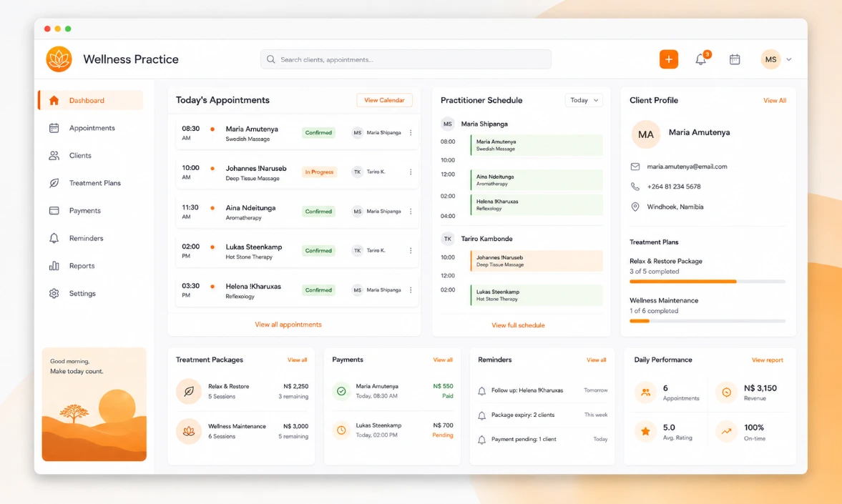Click the Relax & Restore leaf icon
This screenshot has height=504, width=842.
click(188, 391)
